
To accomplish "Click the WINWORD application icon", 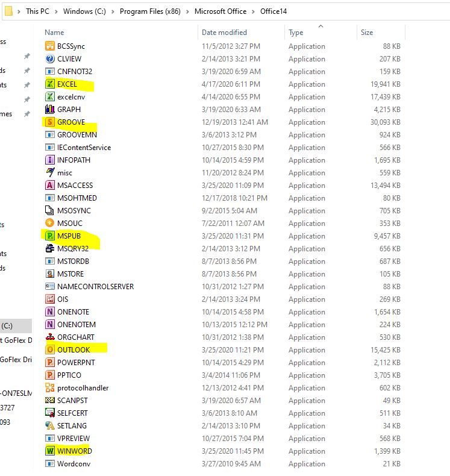I will tap(50, 451).
